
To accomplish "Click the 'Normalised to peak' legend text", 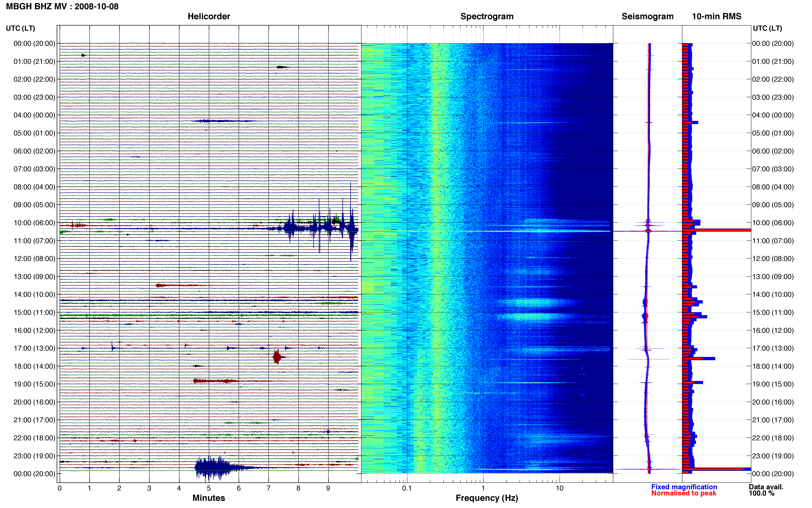I will pos(684,493).
